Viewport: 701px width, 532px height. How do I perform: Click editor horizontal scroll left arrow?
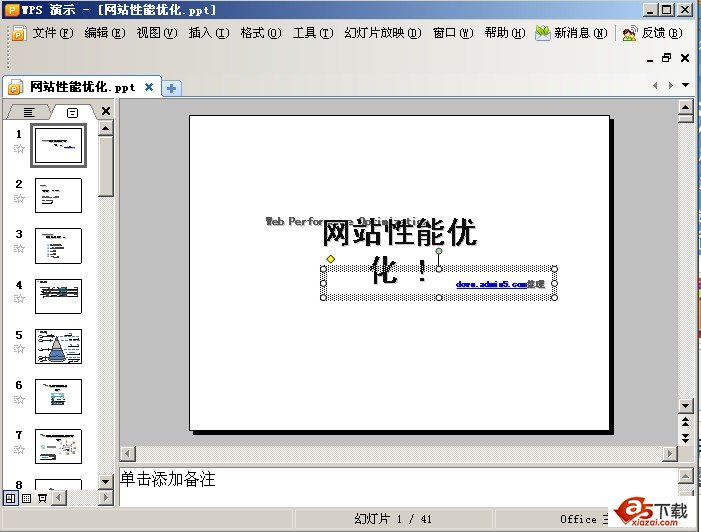click(128, 454)
